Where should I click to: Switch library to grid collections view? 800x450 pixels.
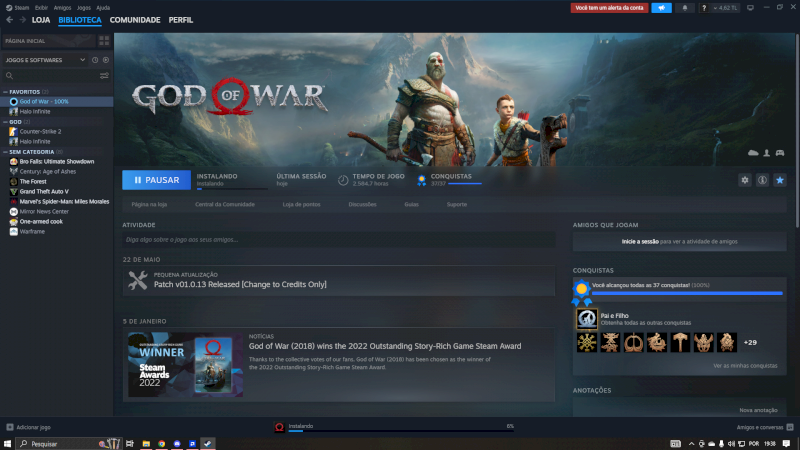104,41
